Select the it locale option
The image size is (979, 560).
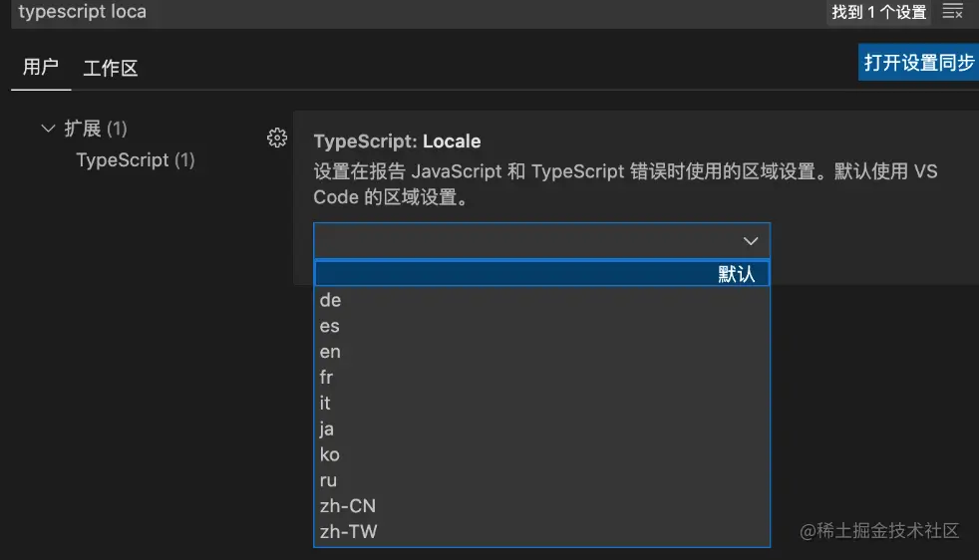pyautogui.click(x=542, y=403)
